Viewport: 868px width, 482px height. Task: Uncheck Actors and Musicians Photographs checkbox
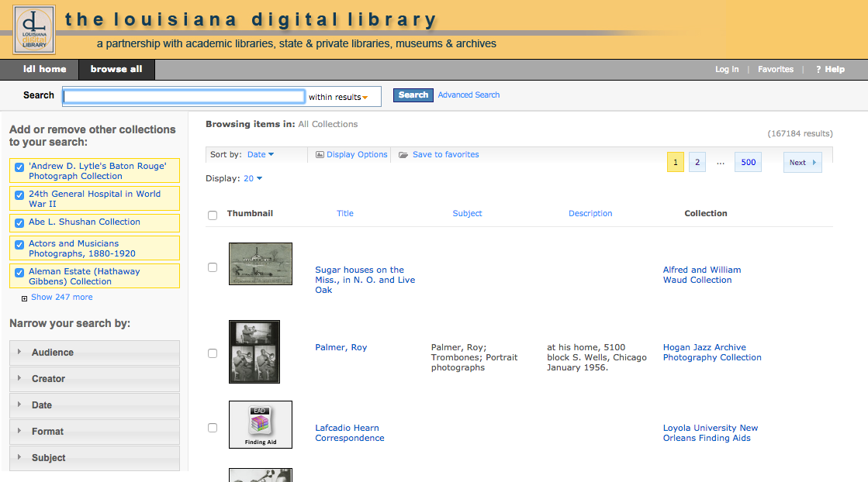point(19,244)
